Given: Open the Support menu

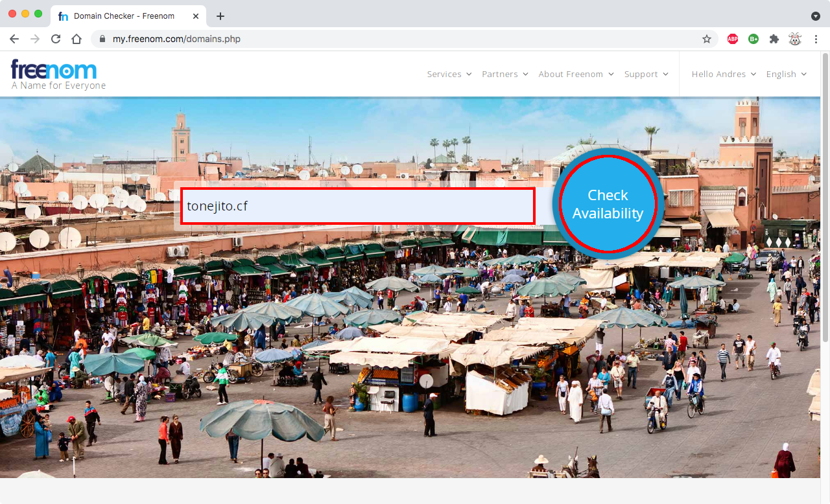Looking at the screenshot, I should point(646,74).
